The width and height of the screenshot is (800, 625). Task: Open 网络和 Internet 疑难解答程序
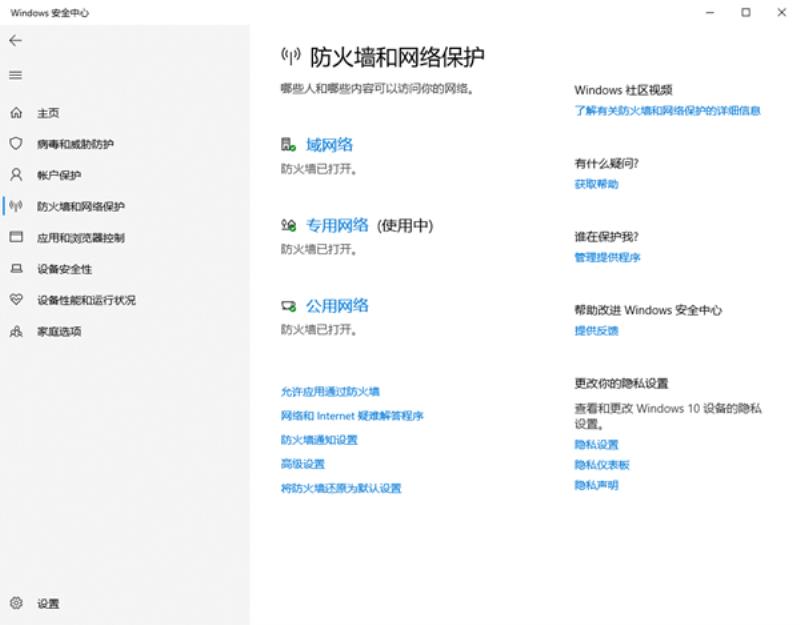coord(352,416)
